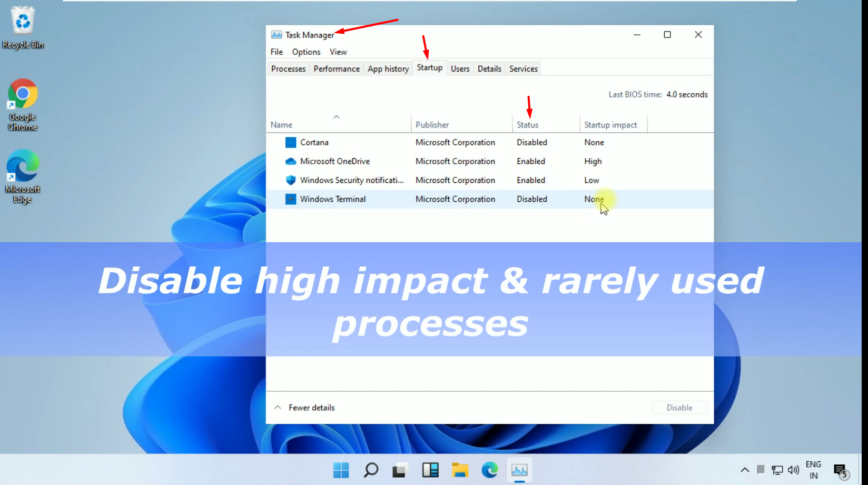
Task: Click the Task Manager title bar icon
Action: (x=277, y=35)
